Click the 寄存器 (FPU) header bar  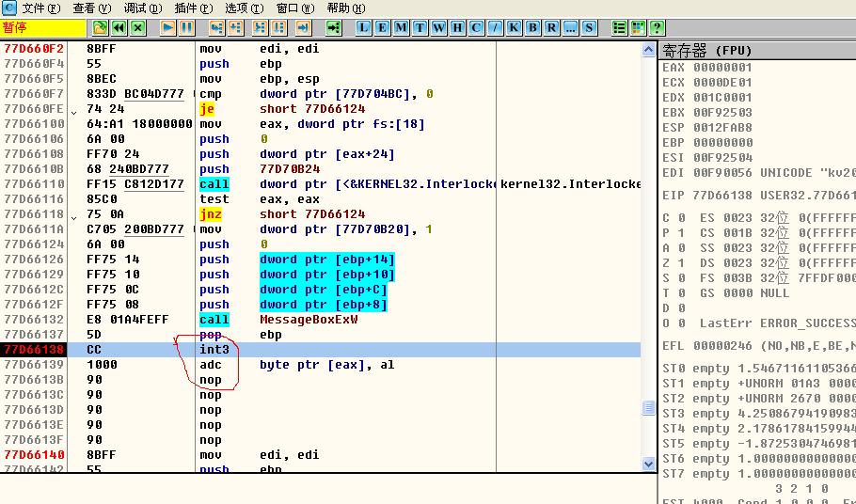click(x=758, y=51)
